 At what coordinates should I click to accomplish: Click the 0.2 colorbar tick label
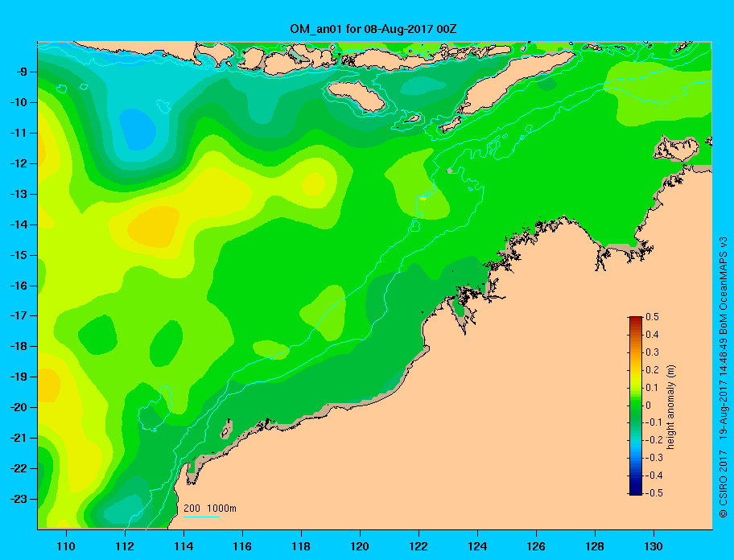(653, 369)
